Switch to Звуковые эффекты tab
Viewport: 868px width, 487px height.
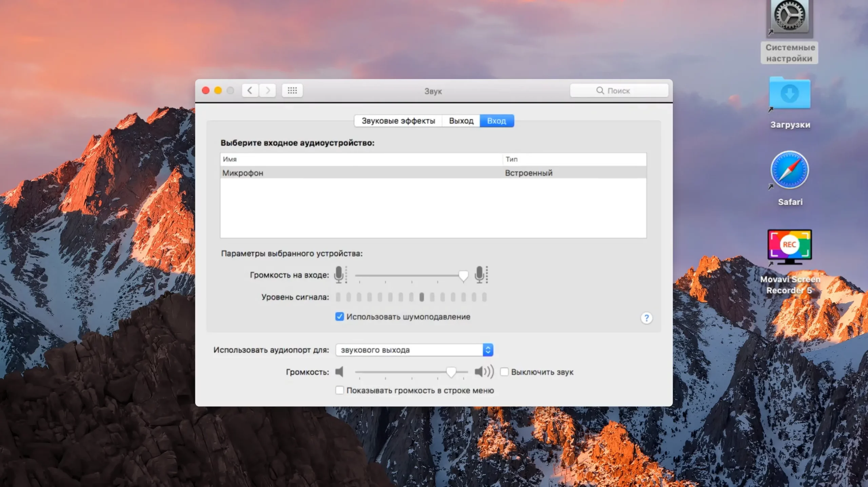tap(398, 121)
